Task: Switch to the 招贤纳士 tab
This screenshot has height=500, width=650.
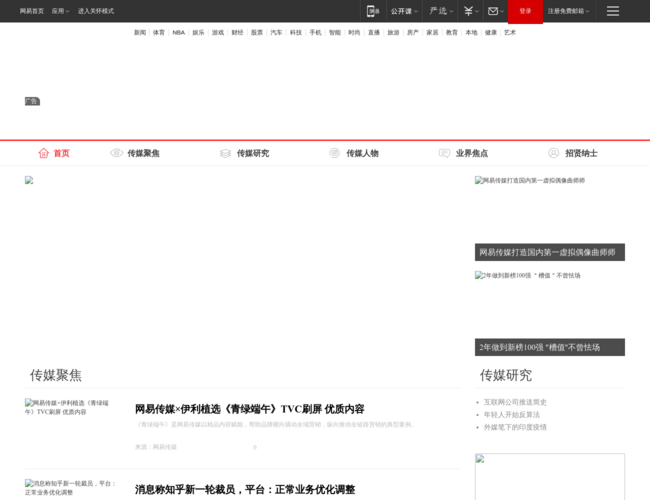Action: [x=581, y=153]
